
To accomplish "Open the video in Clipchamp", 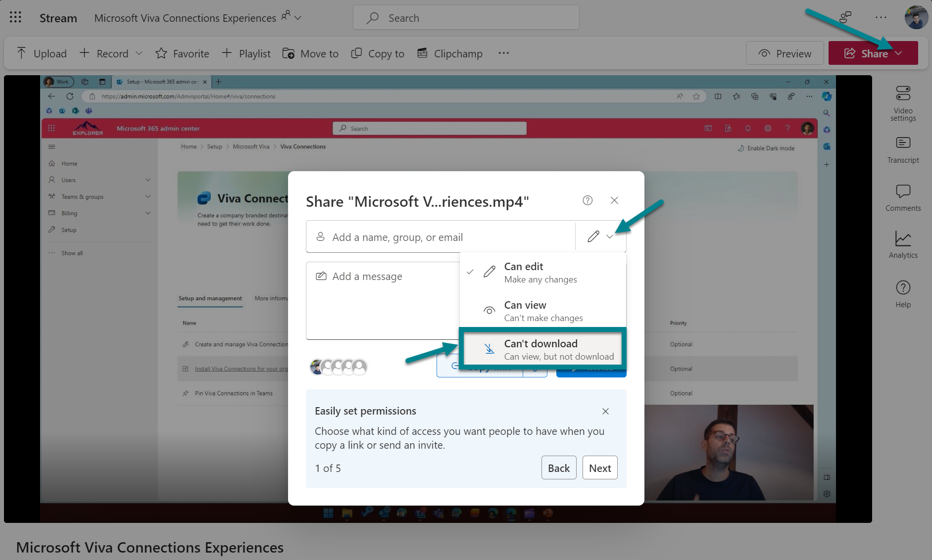I will 449,53.
